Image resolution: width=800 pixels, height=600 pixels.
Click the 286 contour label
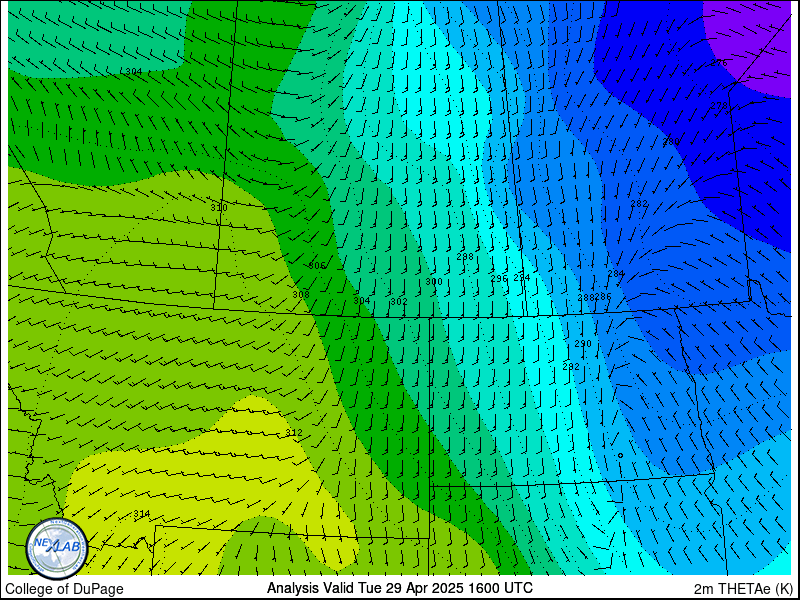click(603, 296)
